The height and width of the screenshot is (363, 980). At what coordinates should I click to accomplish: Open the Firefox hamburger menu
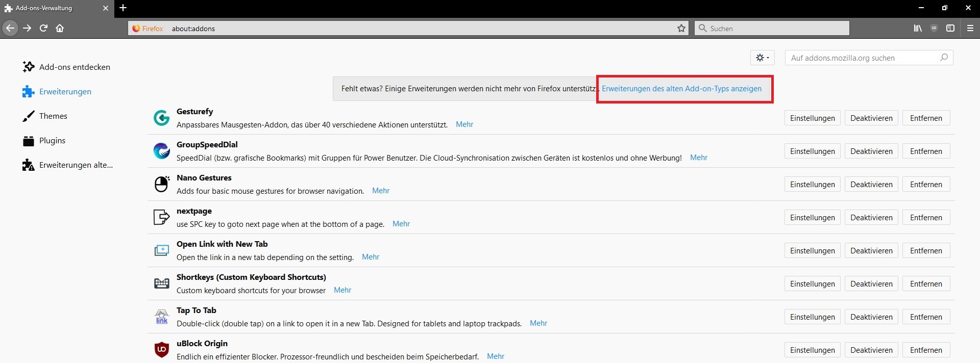pyautogui.click(x=970, y=28)
